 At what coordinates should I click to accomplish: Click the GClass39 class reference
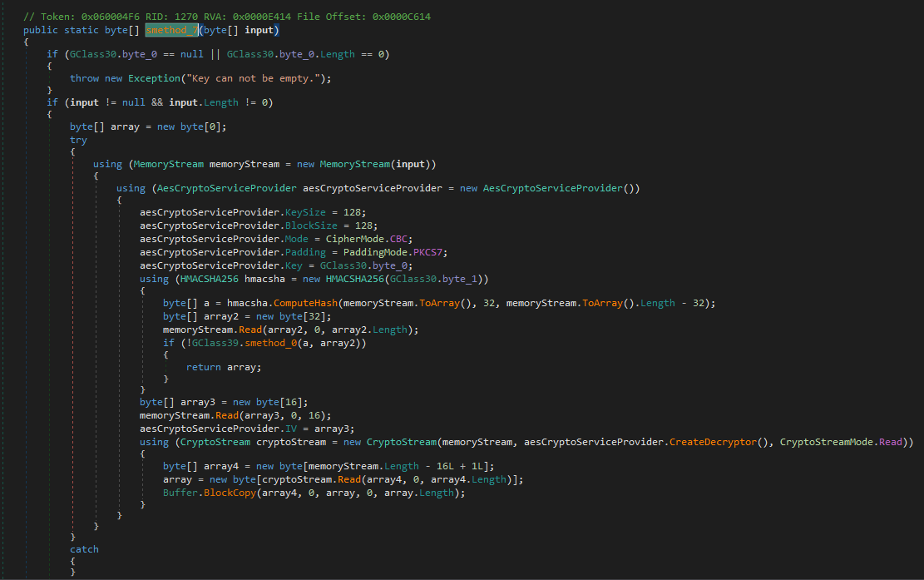[215, 343]
